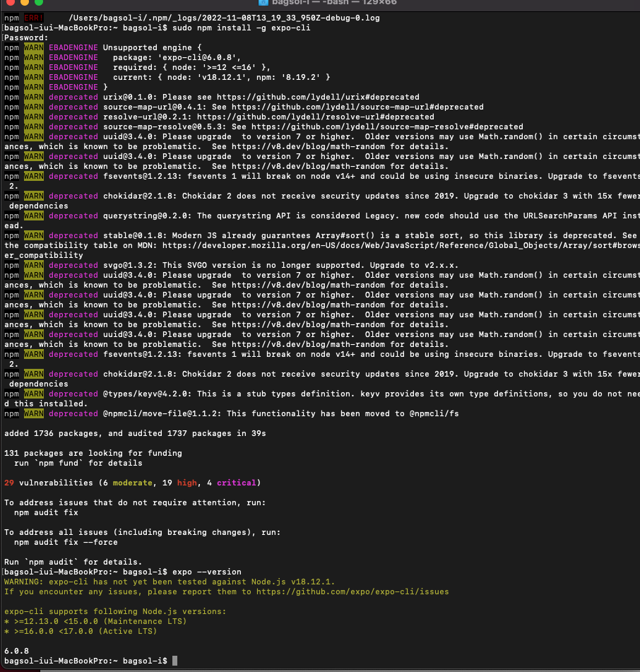Click '131 packages are looking for funding'

pyautogui.click(x=93, y=453)
